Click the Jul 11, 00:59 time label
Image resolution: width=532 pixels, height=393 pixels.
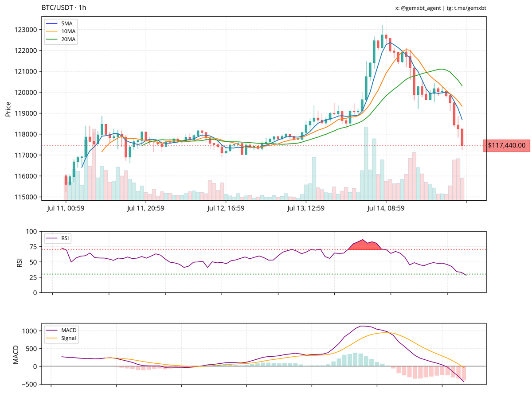tap(66, 208)
